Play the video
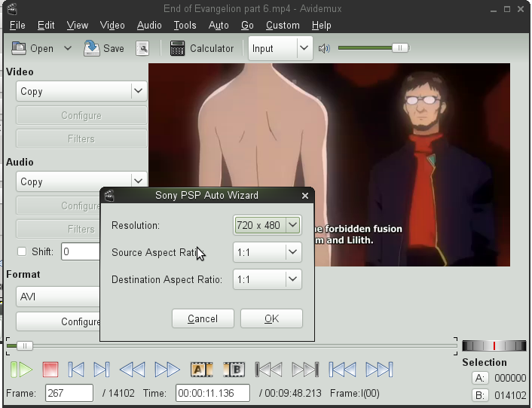This screenshot has width=532, height=408. tap(22, 370)
